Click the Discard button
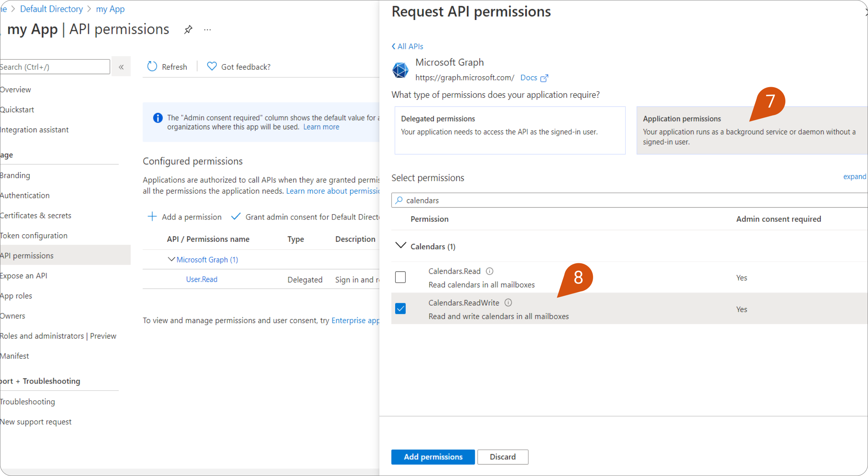This screenshot has height=476, width=868. (503, 457)
